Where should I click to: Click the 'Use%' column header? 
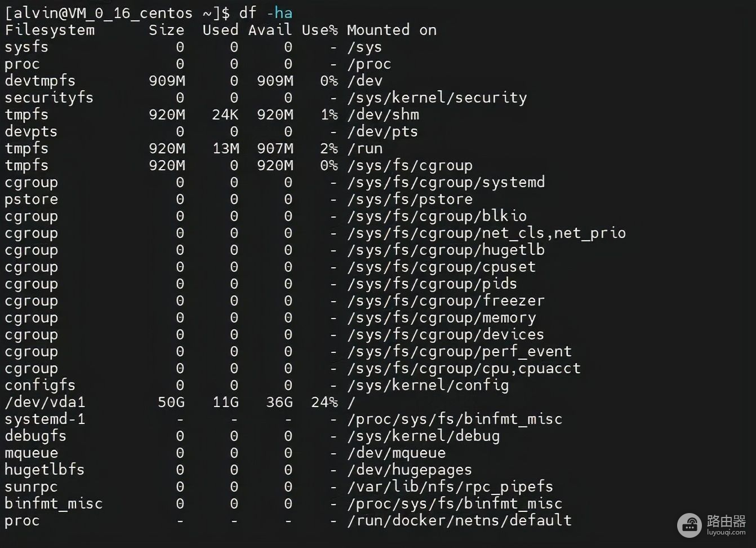point(319,30)
